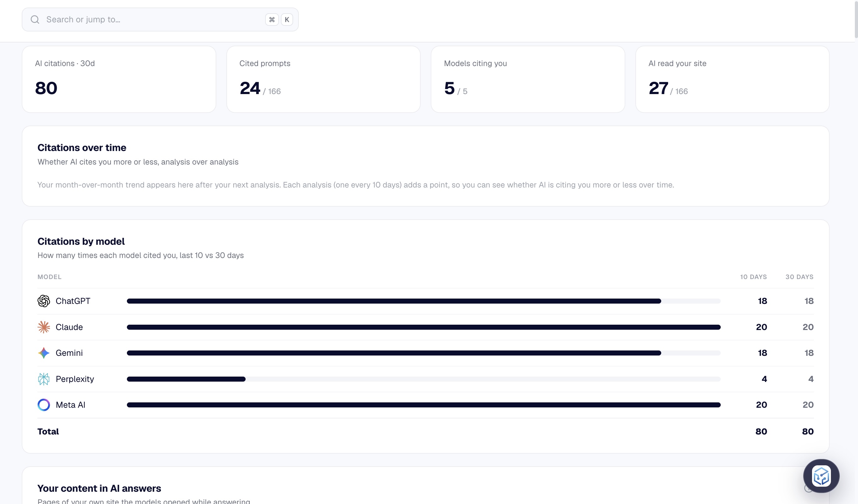Click the search magnifier icon
858x504 pixels.
pyautogui.click(x=35, y=20)
